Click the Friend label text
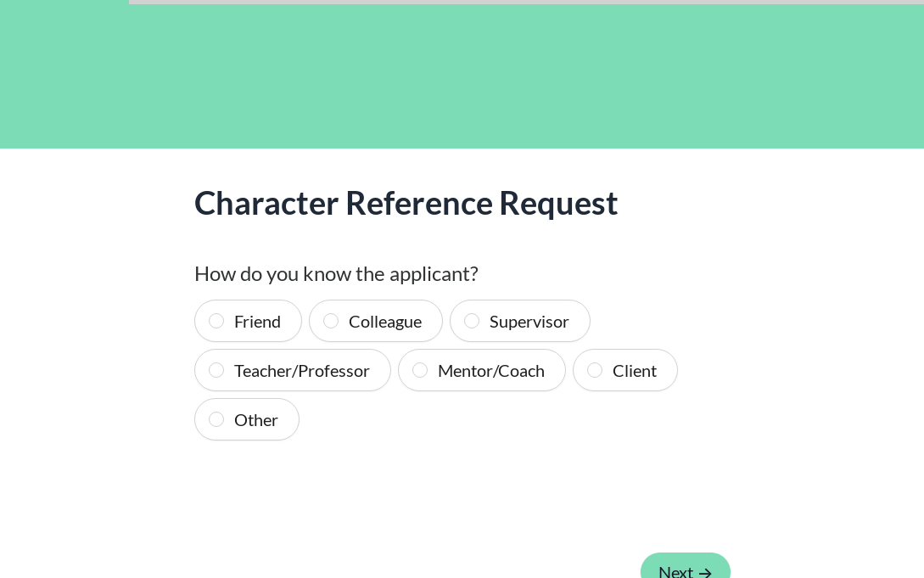 pos(257,322)
